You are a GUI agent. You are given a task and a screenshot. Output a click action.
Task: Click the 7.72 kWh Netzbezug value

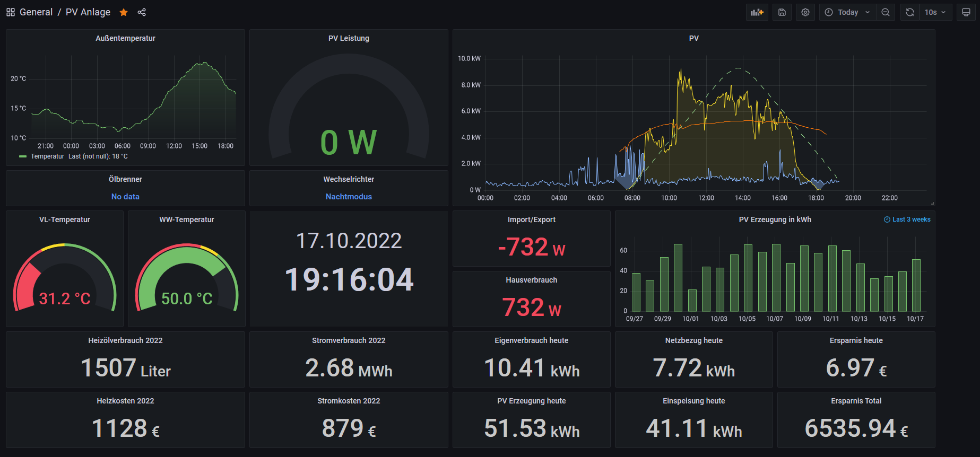(x=693, y=368)
